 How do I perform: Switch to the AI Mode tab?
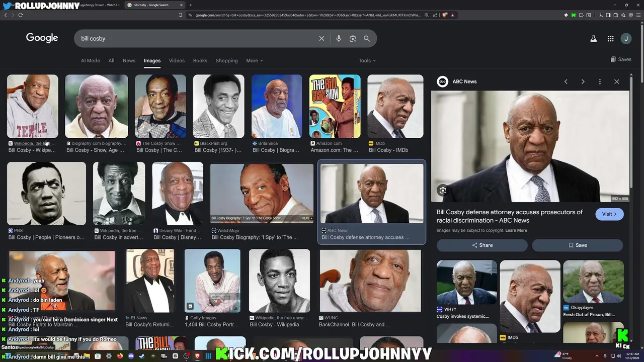[91, 61]
